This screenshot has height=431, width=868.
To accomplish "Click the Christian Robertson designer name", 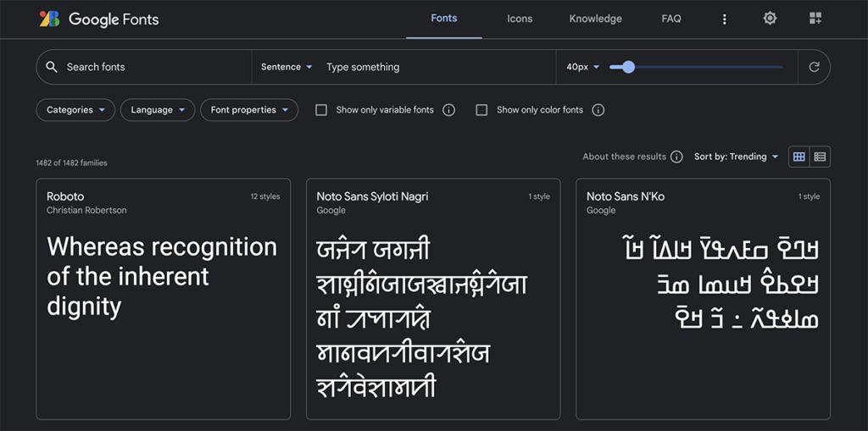I will 86,210.
